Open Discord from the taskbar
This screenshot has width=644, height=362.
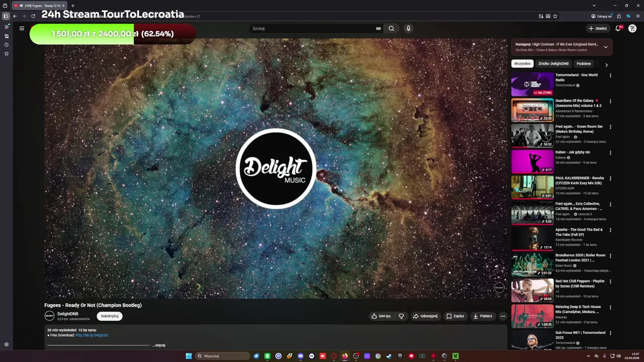click(x=300, y=356)
